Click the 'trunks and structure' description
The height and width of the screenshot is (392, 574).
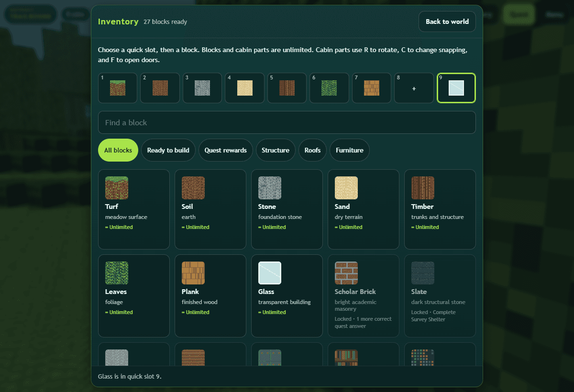[x=438, y=217]
